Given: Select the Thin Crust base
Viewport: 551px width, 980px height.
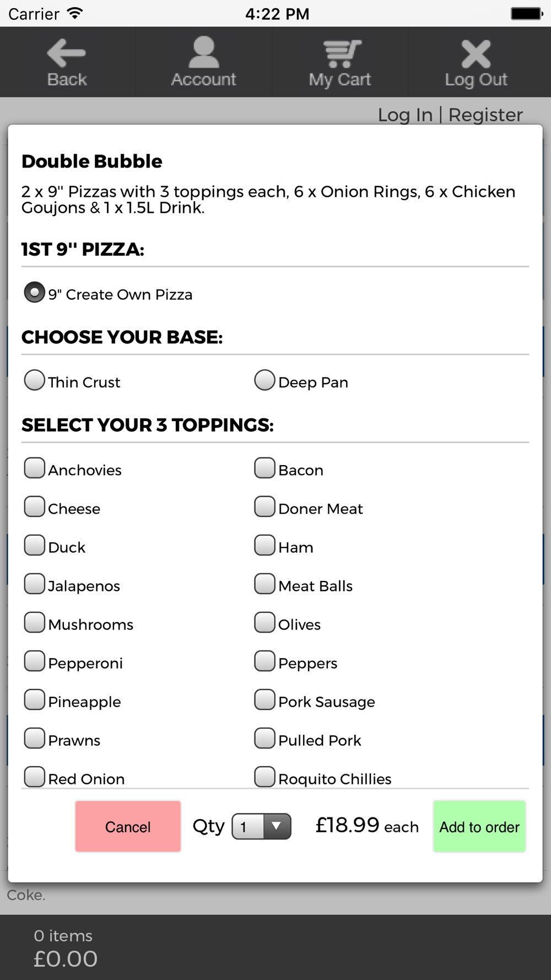Looking at the screenshot, I should click(x=35, y=380).
